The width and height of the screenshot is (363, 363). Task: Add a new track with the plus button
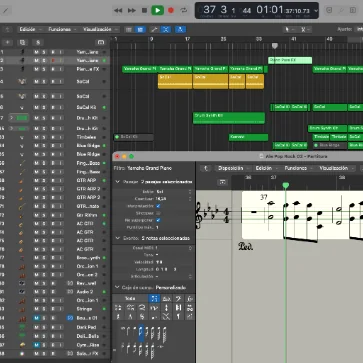click(7, 42)
